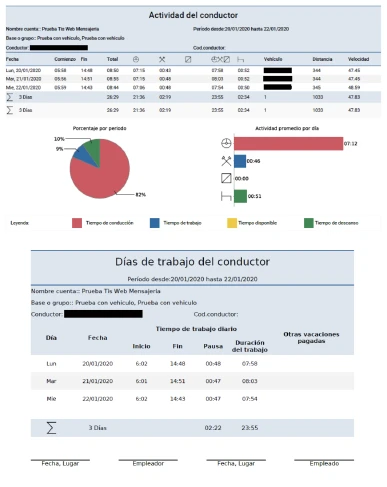Click the Distancia column header
Screen dimensions: 387x487
click(322, 59)
